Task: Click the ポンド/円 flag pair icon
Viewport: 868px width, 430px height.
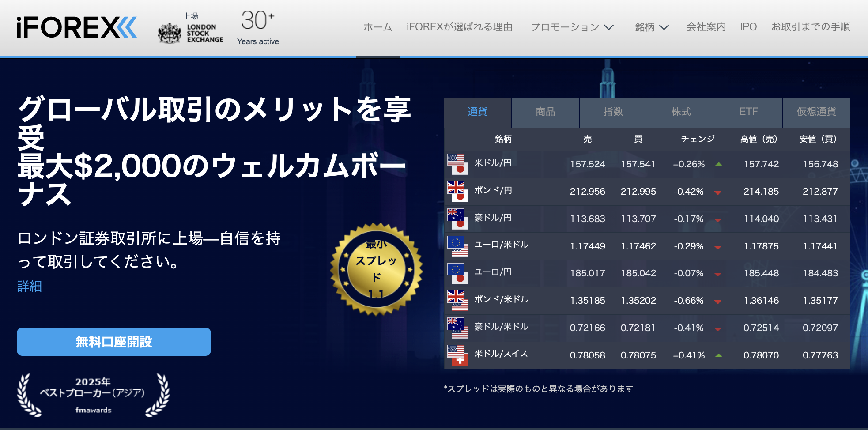Action: 457,192
